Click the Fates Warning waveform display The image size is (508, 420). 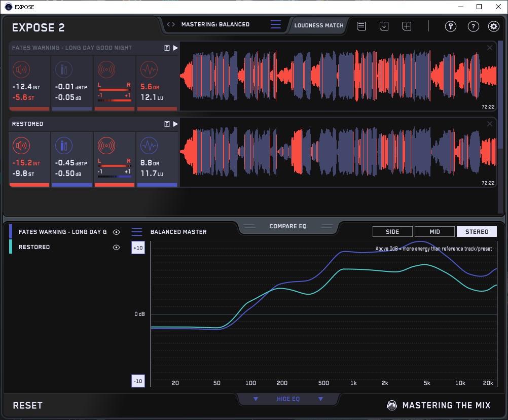(338, 76)
